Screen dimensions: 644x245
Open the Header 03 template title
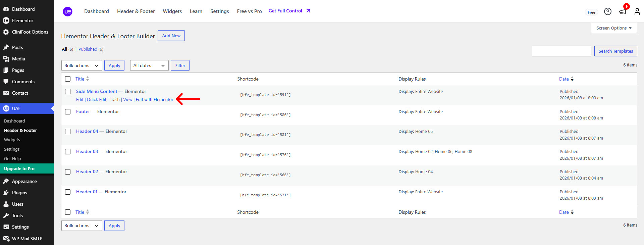coord(87,152)
